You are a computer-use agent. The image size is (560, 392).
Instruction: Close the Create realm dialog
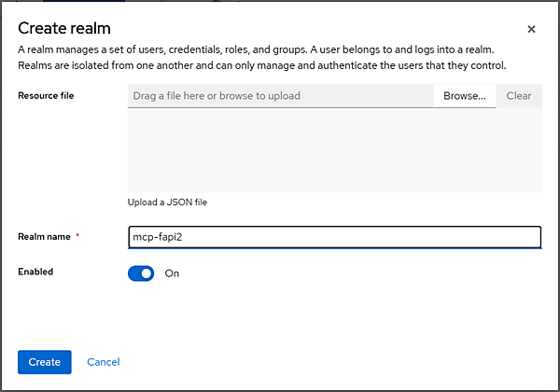[x=531, y=29]
